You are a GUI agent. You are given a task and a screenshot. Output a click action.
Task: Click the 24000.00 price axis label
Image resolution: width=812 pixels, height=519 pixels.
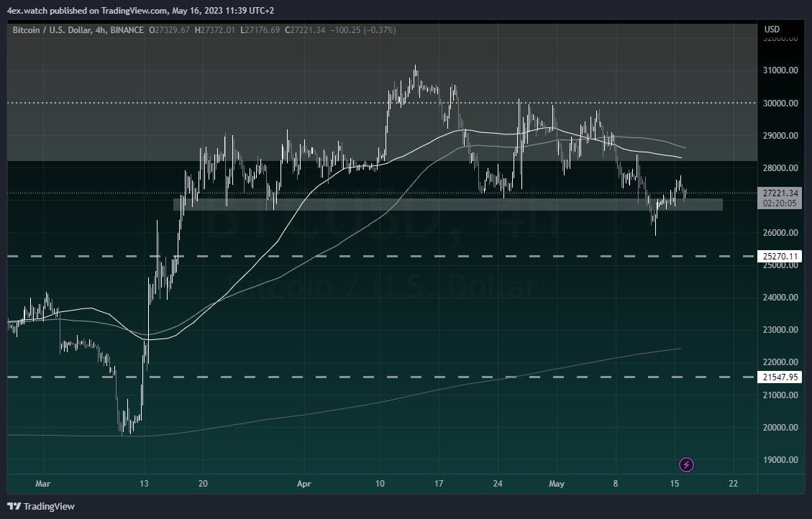(x=780, y=298)
